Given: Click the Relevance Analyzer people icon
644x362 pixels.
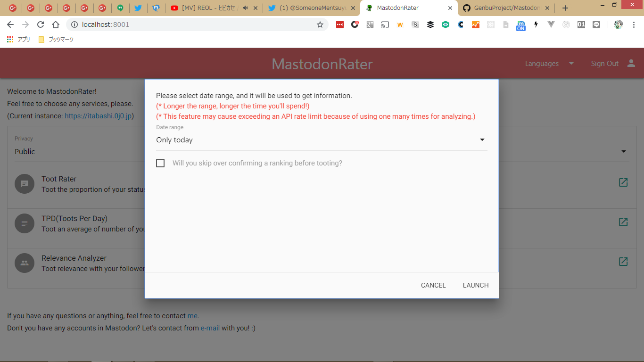Looking at the screenshot, I should coord(25,263).
